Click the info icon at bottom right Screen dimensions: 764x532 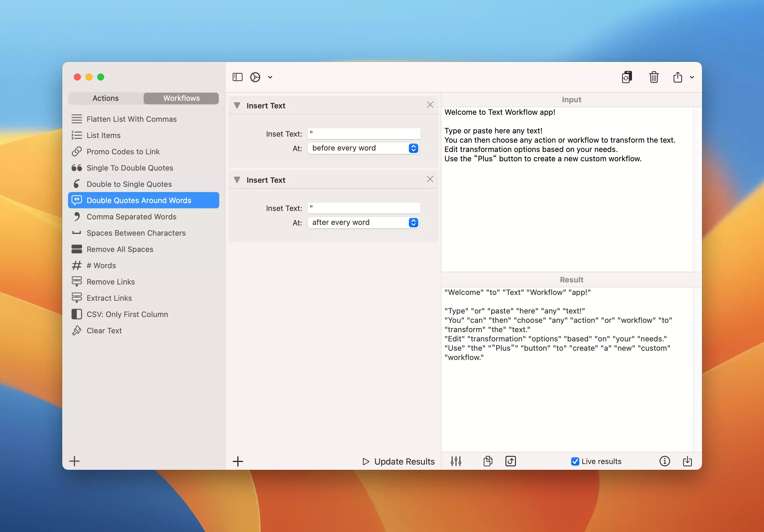[x=665, y=461]
